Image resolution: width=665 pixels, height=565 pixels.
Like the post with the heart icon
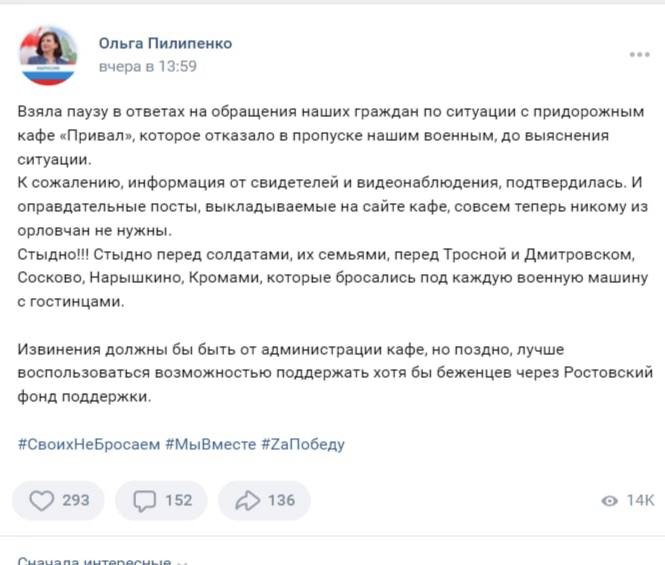coord(42,501)
